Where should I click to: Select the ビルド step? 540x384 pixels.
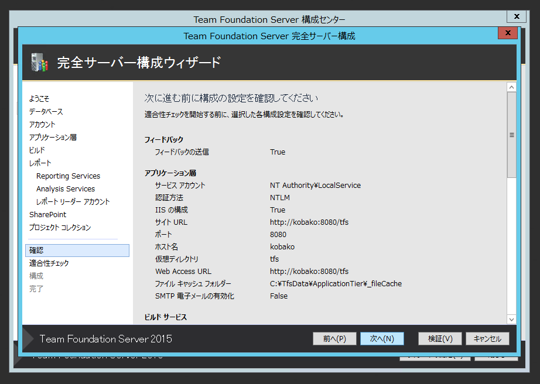pos(37,150)
